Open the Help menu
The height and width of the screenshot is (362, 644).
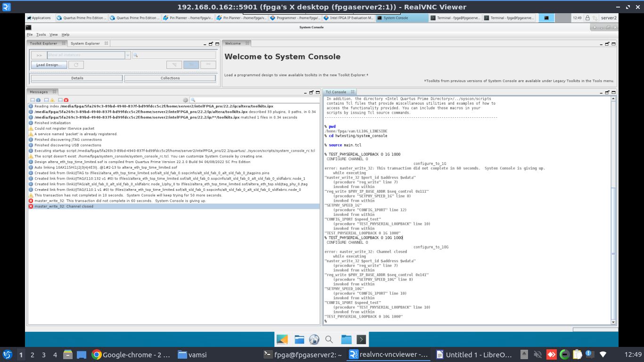[x=66, y=34]
